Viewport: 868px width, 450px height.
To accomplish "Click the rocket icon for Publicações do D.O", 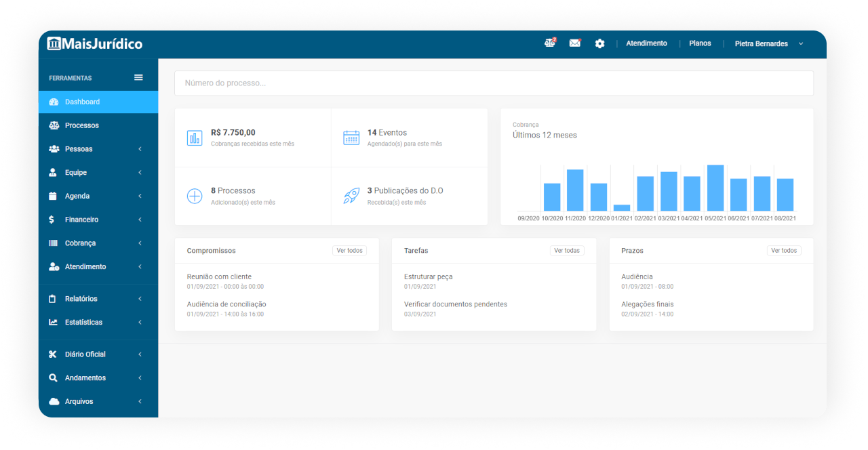I will (x=351, y=197).
